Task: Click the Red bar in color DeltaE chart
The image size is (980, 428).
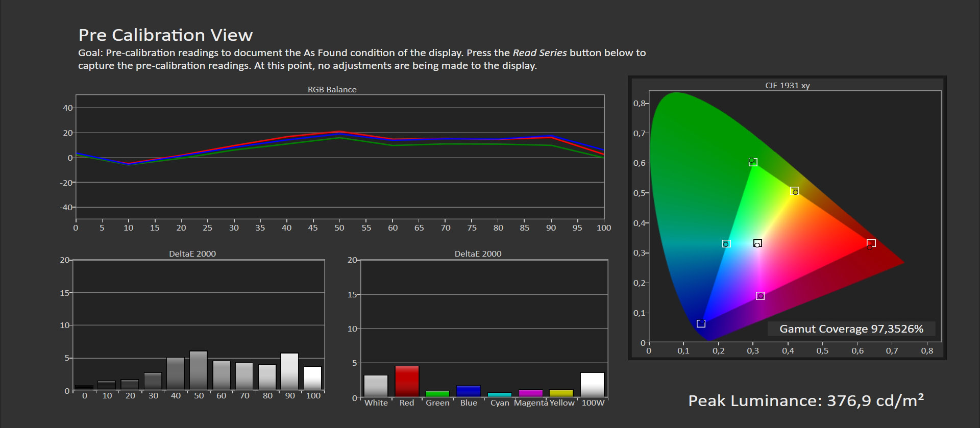Action: 407,381
